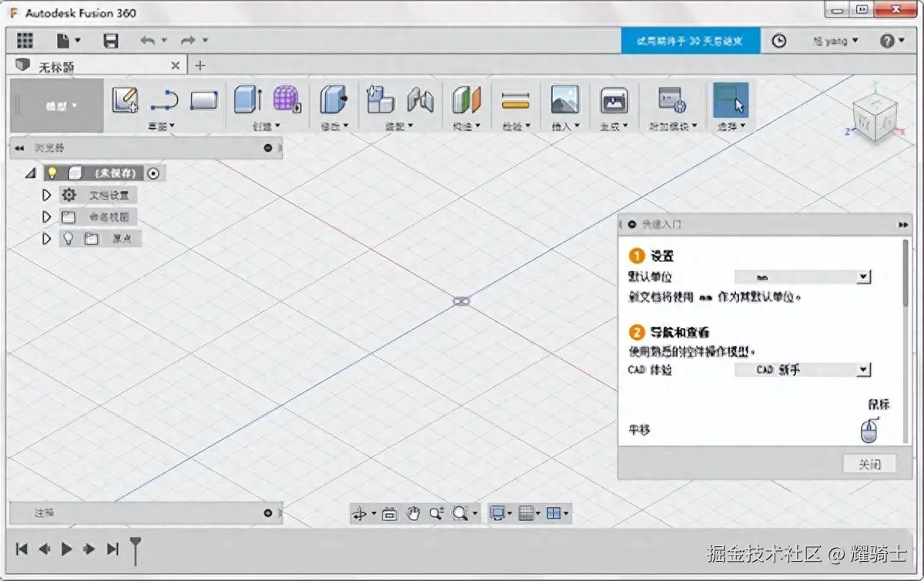
Task: Open the Modify menu label
Action: click(334, 126)
